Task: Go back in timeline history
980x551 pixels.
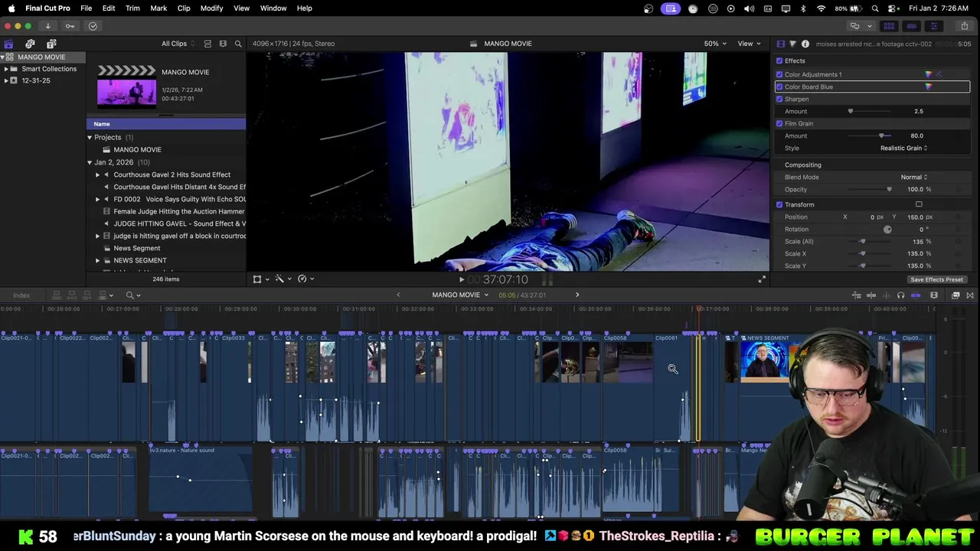Action: [398, 295]
